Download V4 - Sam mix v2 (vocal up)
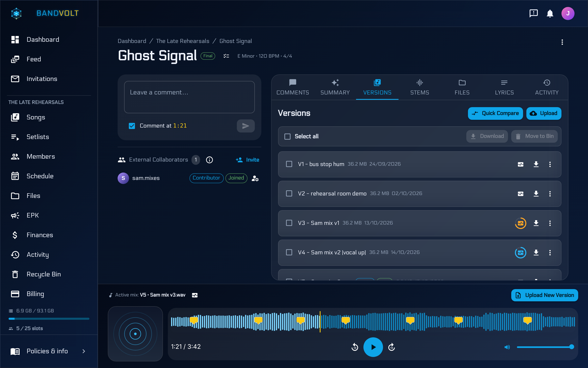 [536, 253]
